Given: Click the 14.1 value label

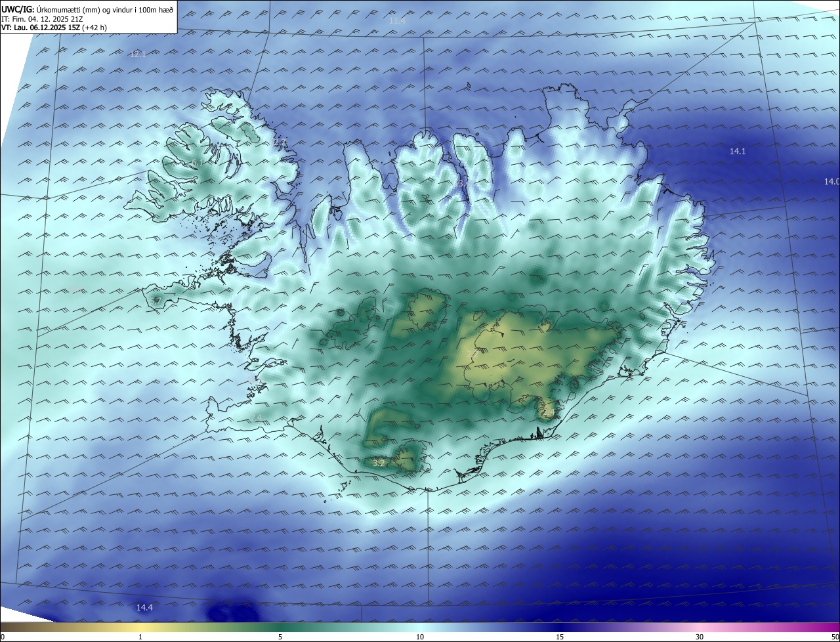Looking at the screenshot, I should pyautogui.click(x=738, y=152).
